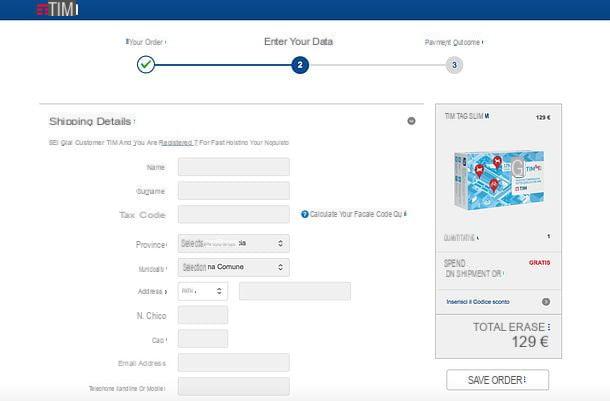Open the Municipality dropdown
The width and height of the screenshot is (610, 401).
[233, 267]
